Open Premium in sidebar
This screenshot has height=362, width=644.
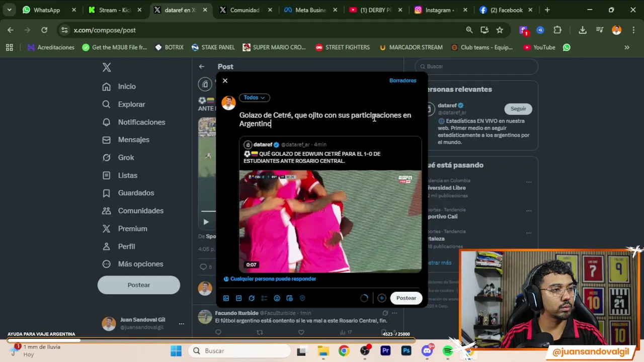point(125,229)
